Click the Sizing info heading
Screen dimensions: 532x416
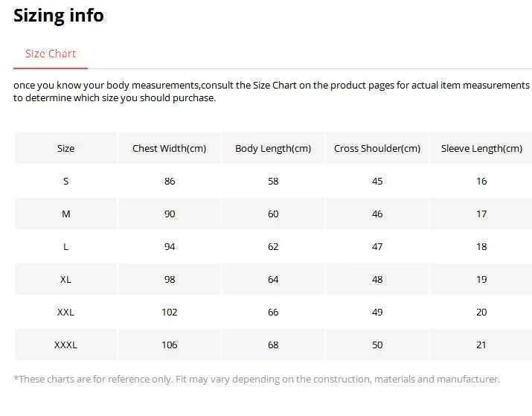(x=59, y=16)
